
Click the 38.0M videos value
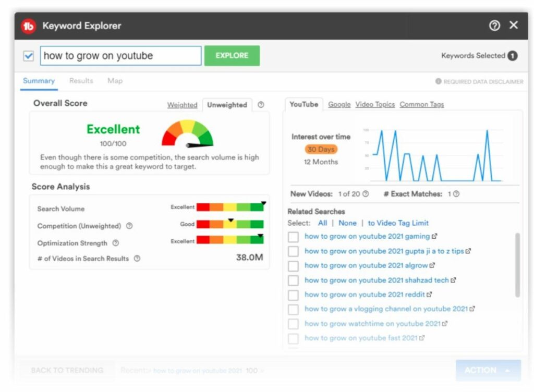(250, 258)
